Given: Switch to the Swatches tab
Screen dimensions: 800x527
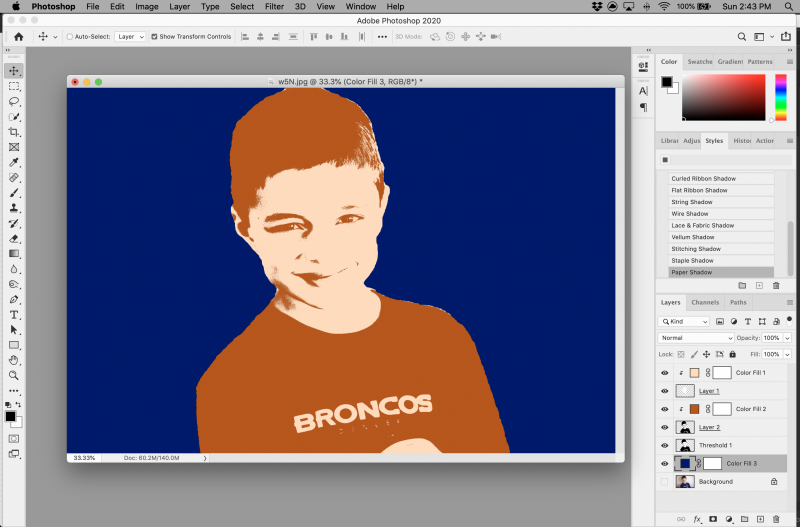Looking at the screenshot, I should click(x=699, y=62).
